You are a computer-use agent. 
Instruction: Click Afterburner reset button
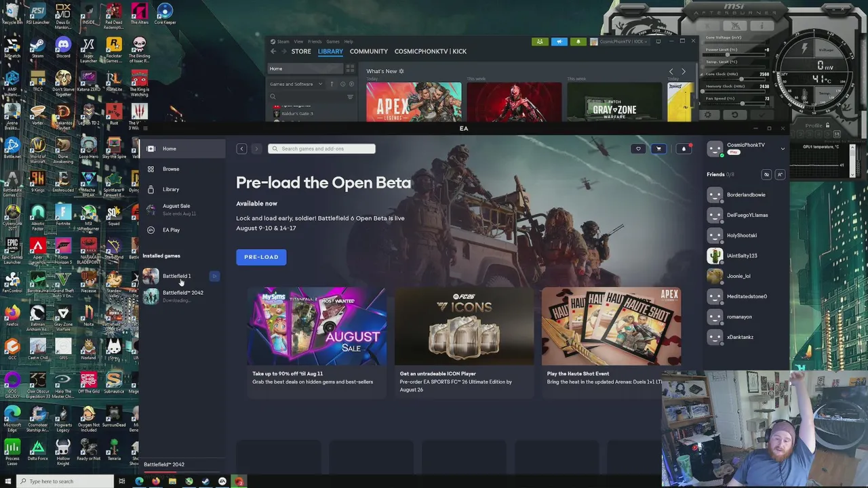click(734, 115)
